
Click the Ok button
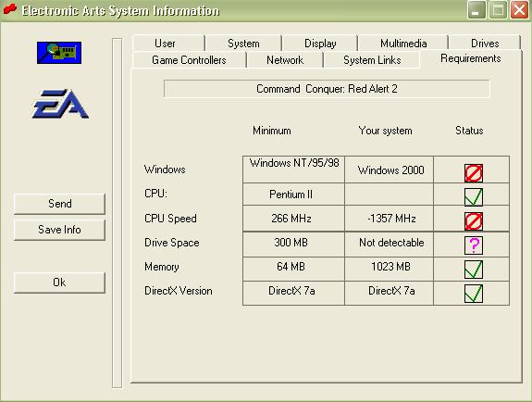click(x=59, y=283)
